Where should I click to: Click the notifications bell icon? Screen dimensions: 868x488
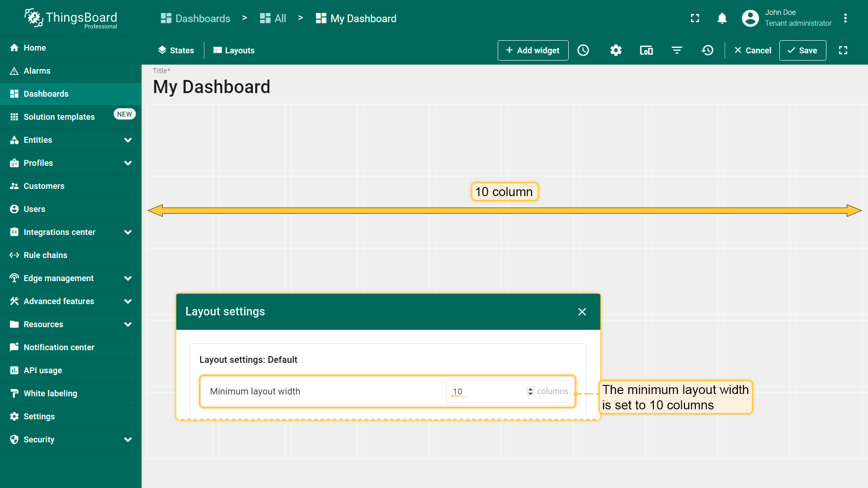pos(722,18)
